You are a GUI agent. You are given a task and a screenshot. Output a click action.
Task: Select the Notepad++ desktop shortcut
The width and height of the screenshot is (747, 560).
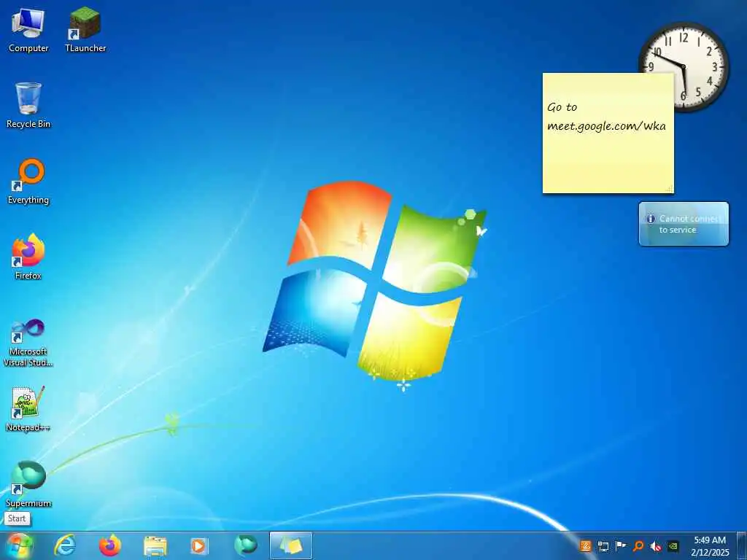click(x=28, y=410)
